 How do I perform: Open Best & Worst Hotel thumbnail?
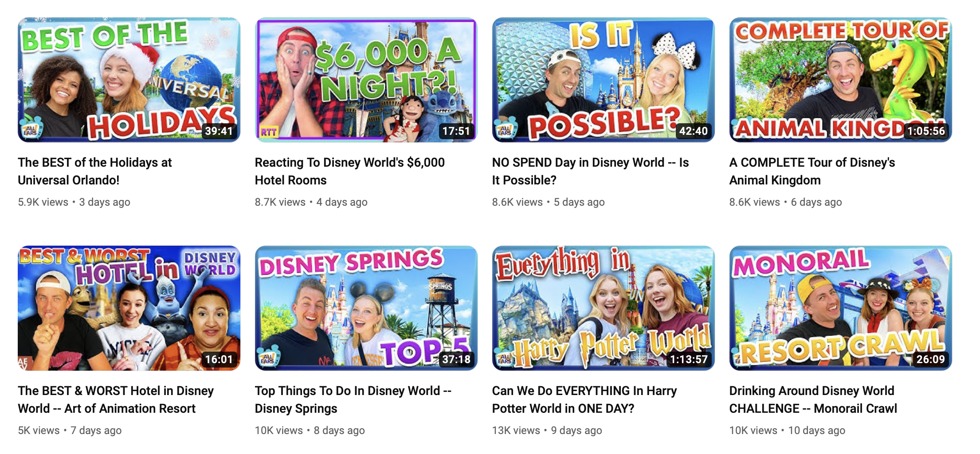[x=129, y=308]
